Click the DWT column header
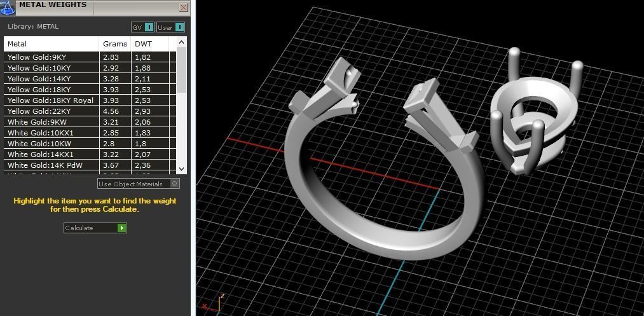 pyautogui.click(x=149, y=44)
